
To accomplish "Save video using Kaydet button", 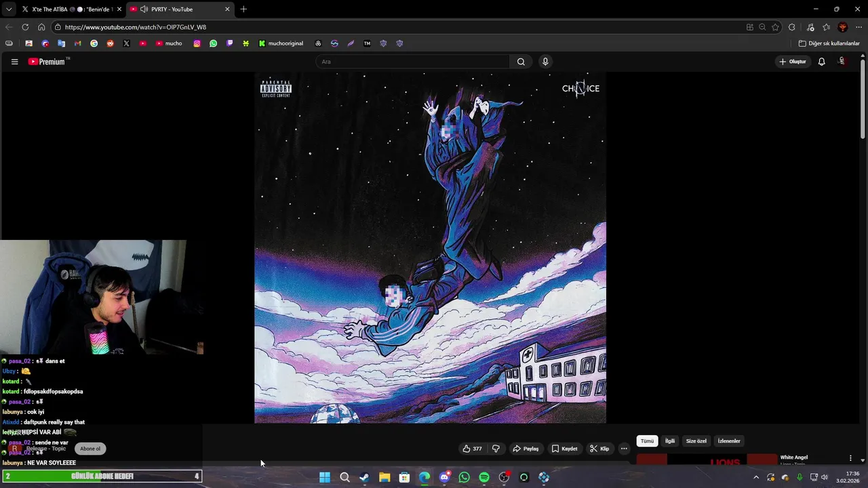I will [x=565, y=449].
